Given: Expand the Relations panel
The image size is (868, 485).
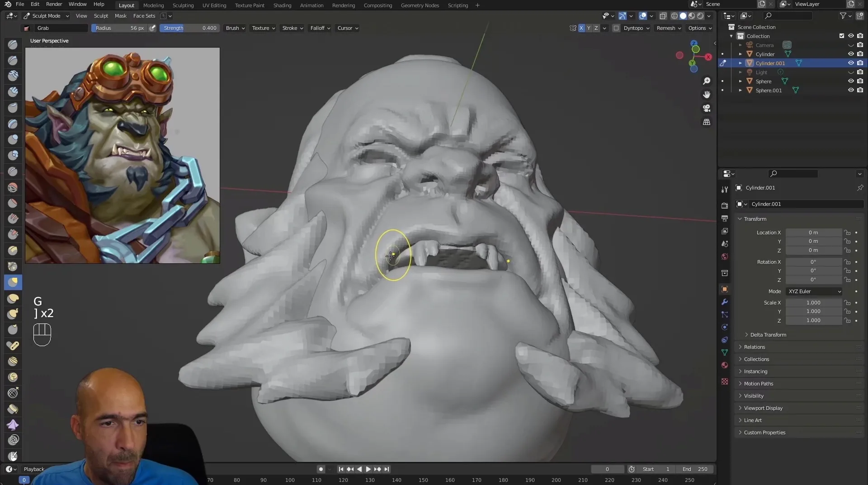Looking at the screenshot, I should pos(754,347).
